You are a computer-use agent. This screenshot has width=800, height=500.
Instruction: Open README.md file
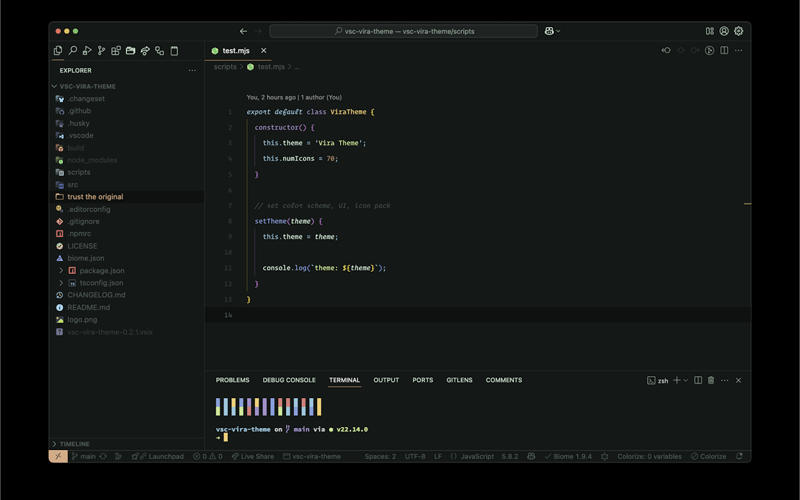(88, 307)
